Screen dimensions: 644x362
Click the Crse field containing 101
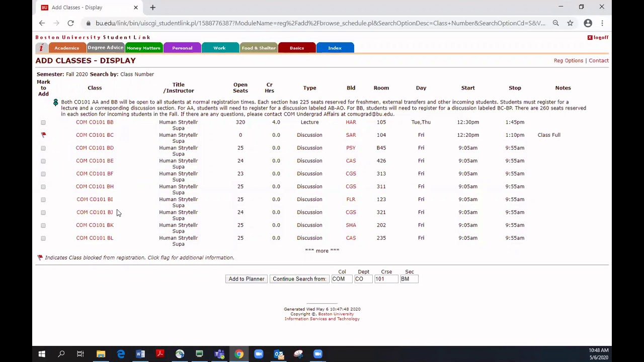click(x=386, y=279)
